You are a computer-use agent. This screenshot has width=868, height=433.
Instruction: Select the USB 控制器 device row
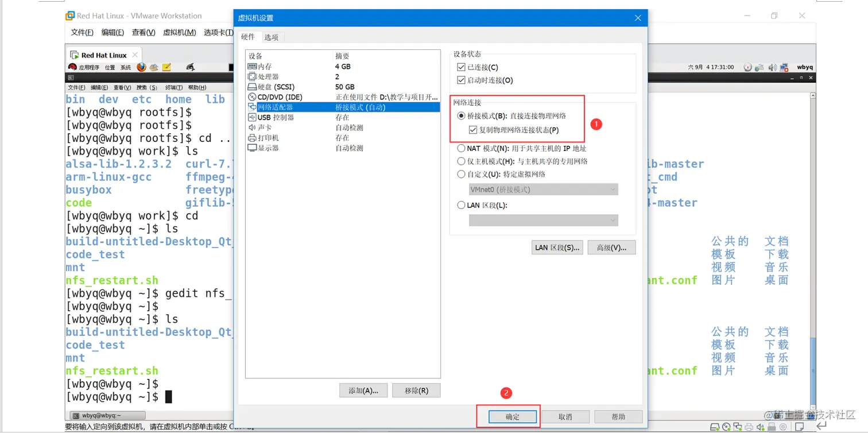pyautogui.click(x=343, y=117)
